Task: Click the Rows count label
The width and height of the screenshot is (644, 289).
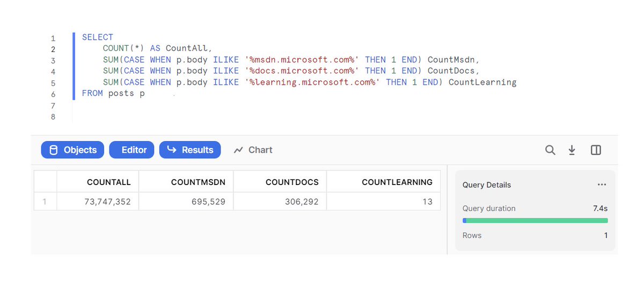Action: click(472, 235)
